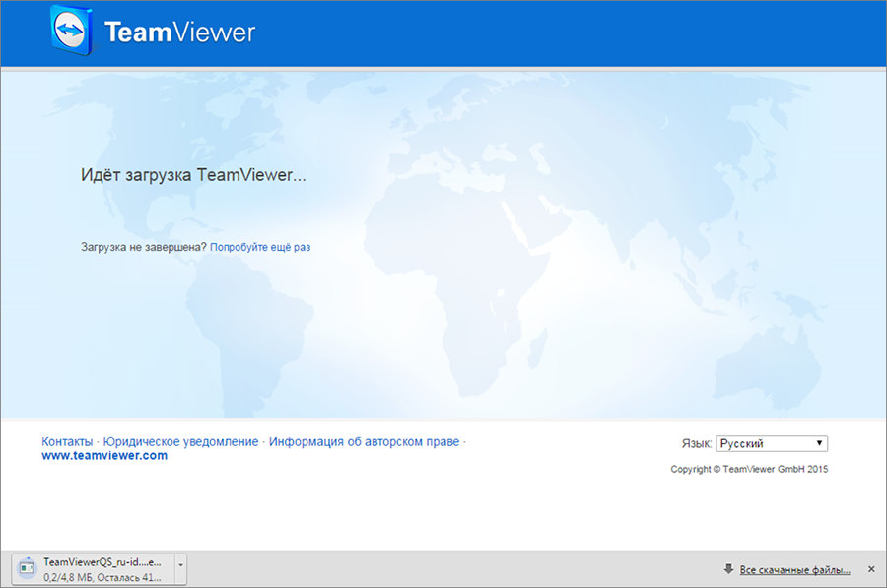Click the 'Попробуйте ещё раз' retry link
The image size is (887, 588).
pos(260,247)
